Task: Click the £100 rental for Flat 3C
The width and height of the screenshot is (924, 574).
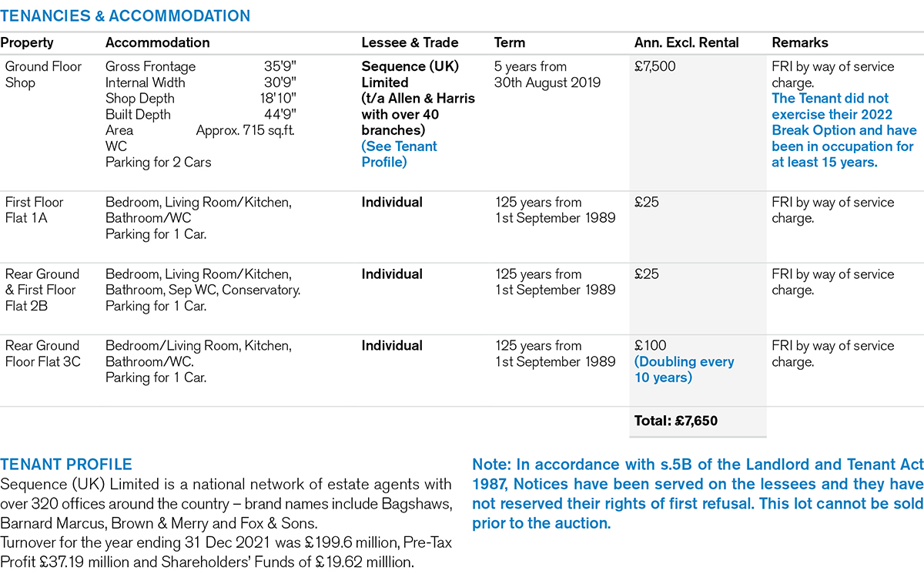Action: pos(650,346)
